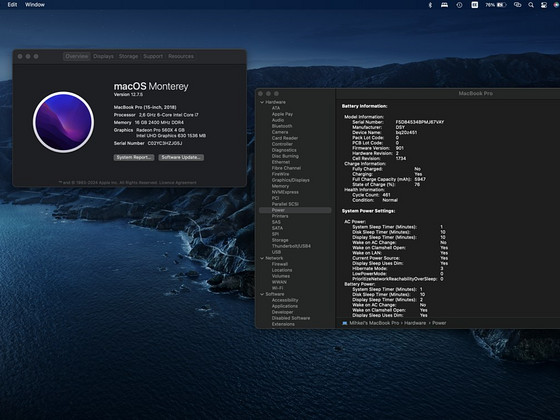Screen dimensions: 560x420
Task: Select Memory in the System Information sidebar
Action: point(280,186)
